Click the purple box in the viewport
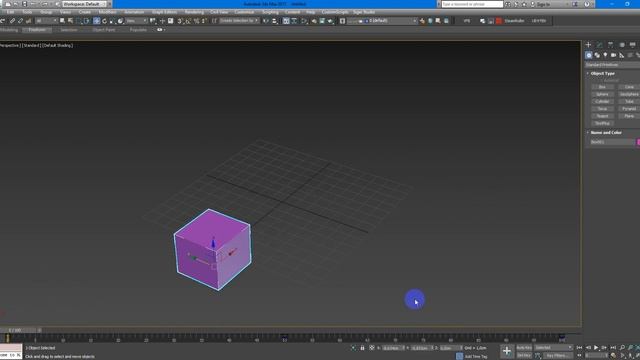640x360 pixels. point(212,249)
